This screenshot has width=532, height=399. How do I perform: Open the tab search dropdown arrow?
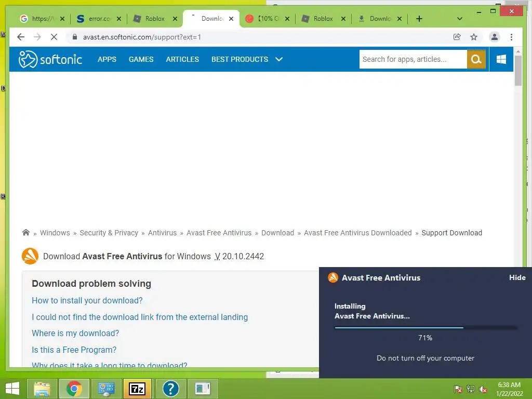[x=460, y=19]
